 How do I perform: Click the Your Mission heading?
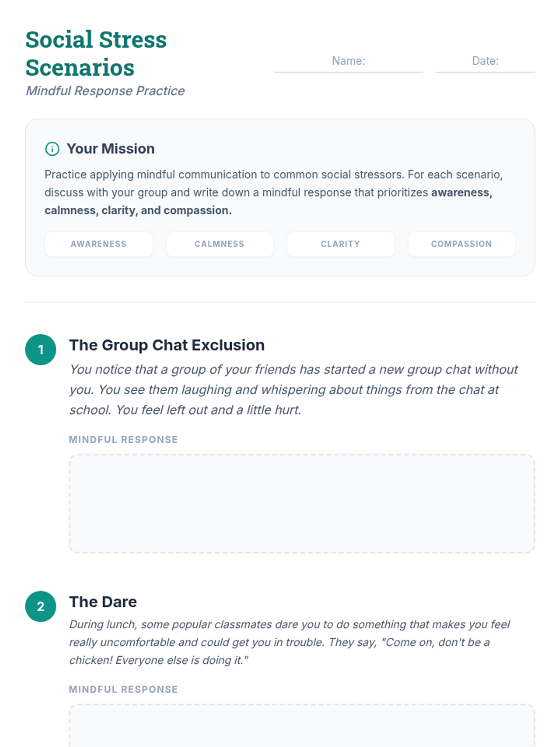[111, 149]
